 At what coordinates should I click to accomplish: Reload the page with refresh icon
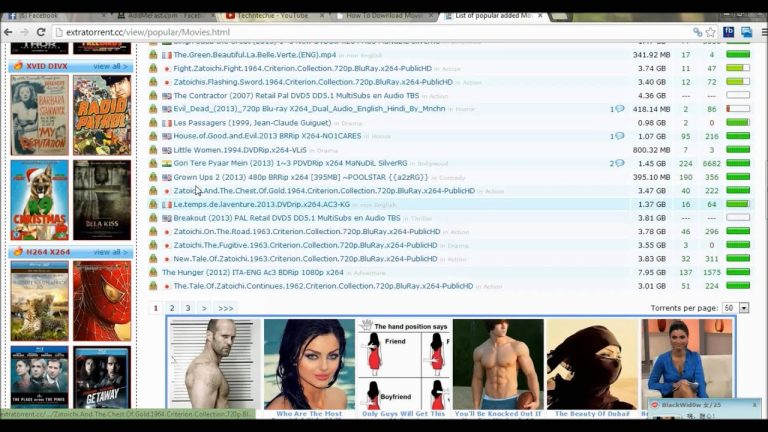coord(41,32)
